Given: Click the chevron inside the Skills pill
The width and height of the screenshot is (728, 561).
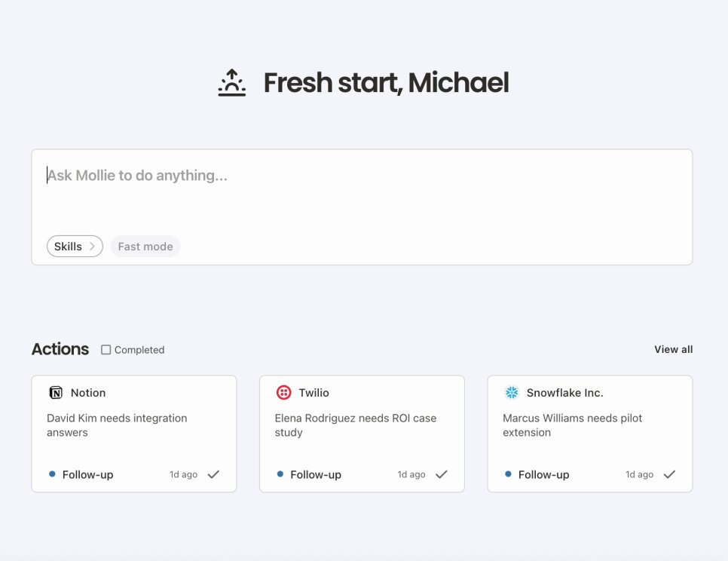Looking at the screenshot, I should (x=92, y=246).
